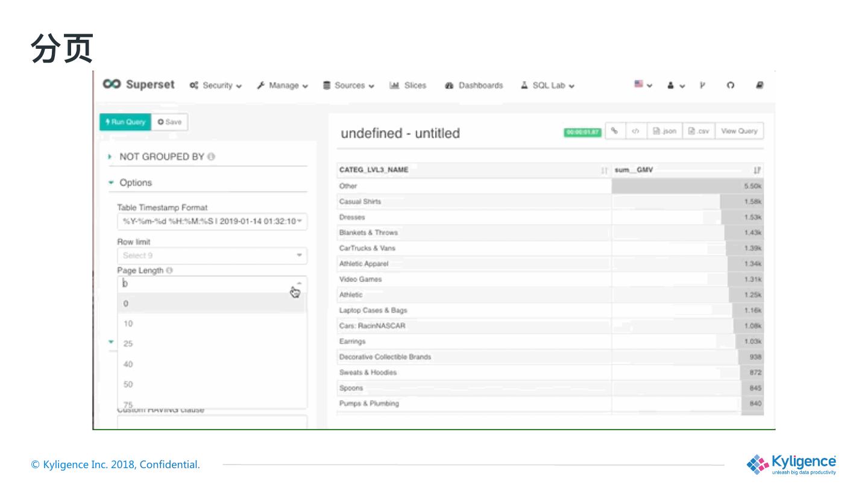Click the Custom HAVING clause input field
This screenshot has height=488, width=868.
click(212, 422)
